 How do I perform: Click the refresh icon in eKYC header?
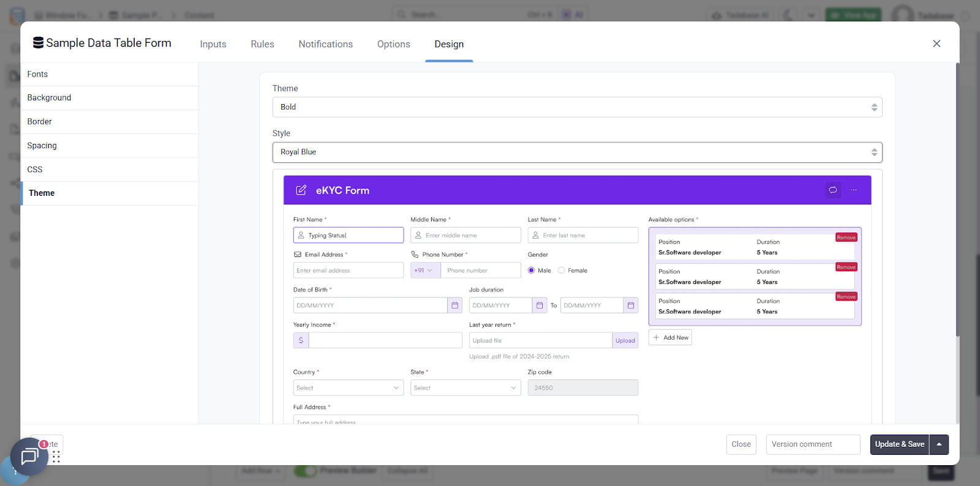click(833, 190)
